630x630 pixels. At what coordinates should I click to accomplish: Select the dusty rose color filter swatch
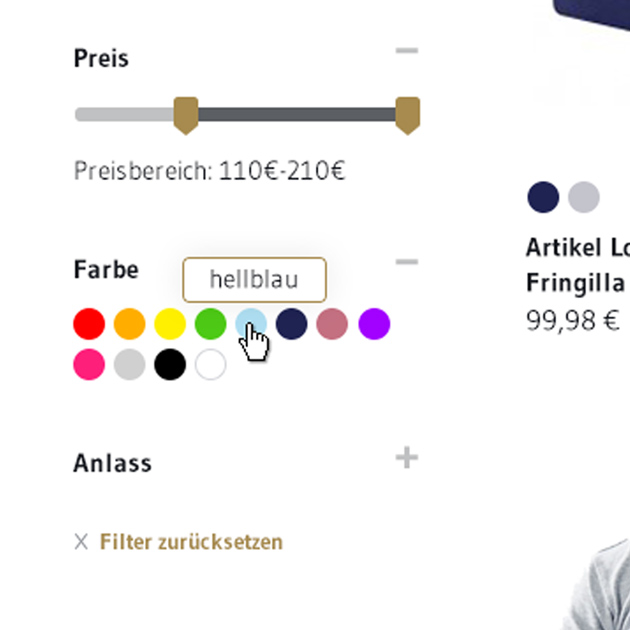tap(332, 324)
